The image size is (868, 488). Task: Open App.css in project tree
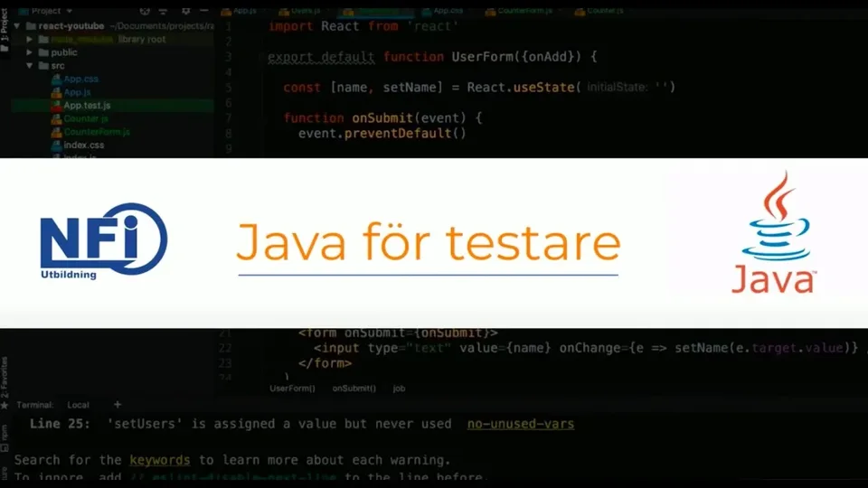80,80
